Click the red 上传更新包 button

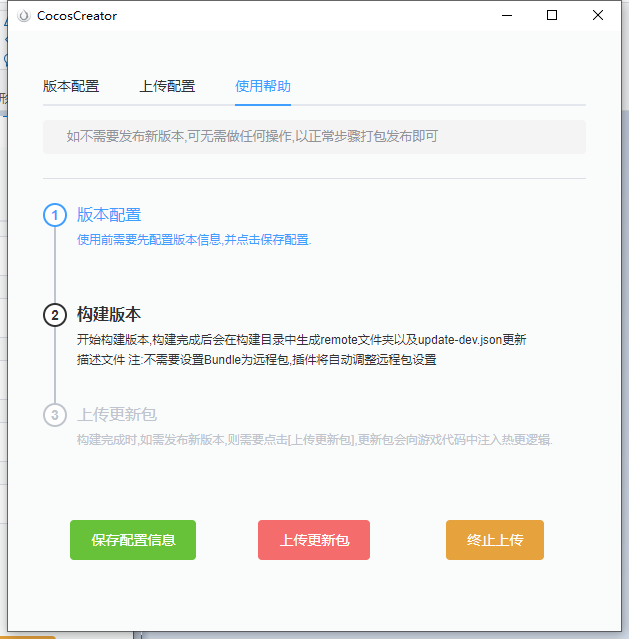pyautogui.click(x=314, y=540)
